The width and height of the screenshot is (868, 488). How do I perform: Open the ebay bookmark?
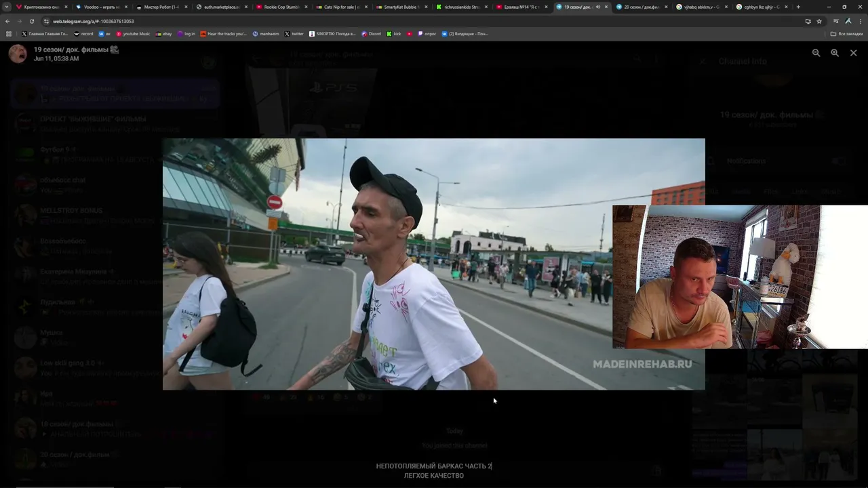163,34
